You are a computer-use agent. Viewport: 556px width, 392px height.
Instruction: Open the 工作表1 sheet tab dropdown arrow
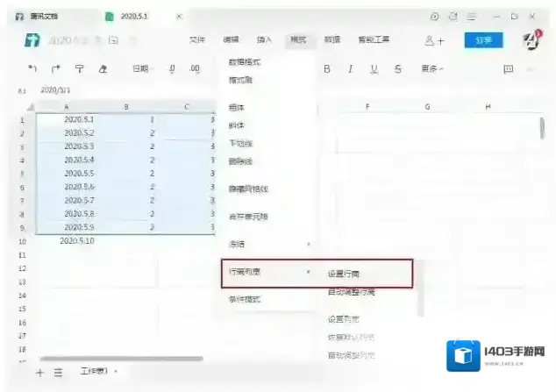[116, 372]
